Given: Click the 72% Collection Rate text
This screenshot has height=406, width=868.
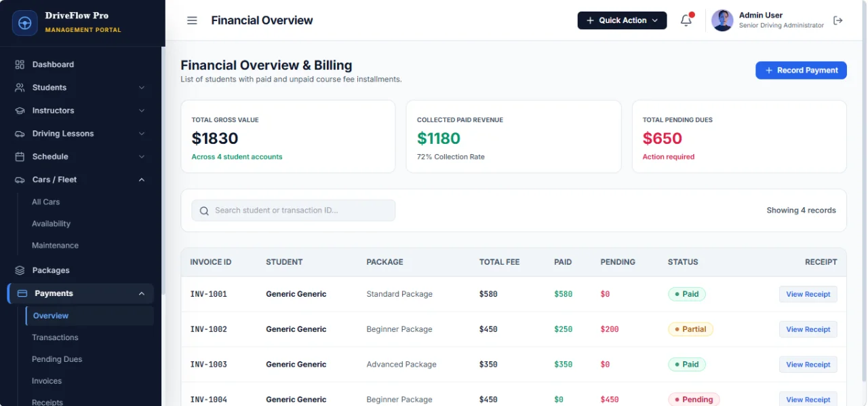Looking at the screenshot, I should coord(451,157).
